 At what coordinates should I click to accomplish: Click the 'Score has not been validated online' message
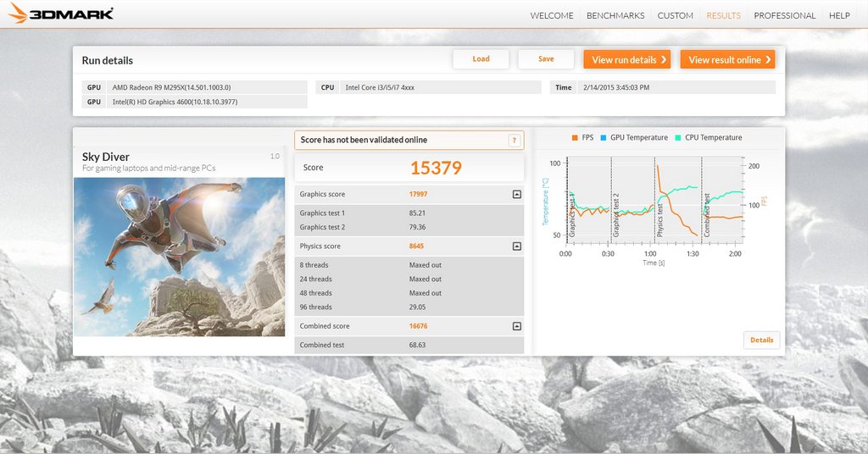364,140
